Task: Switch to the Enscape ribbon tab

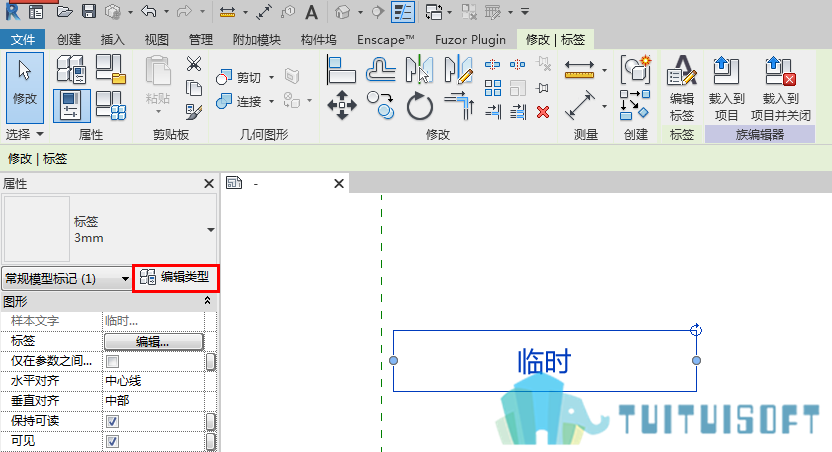Action: [386, 39]
